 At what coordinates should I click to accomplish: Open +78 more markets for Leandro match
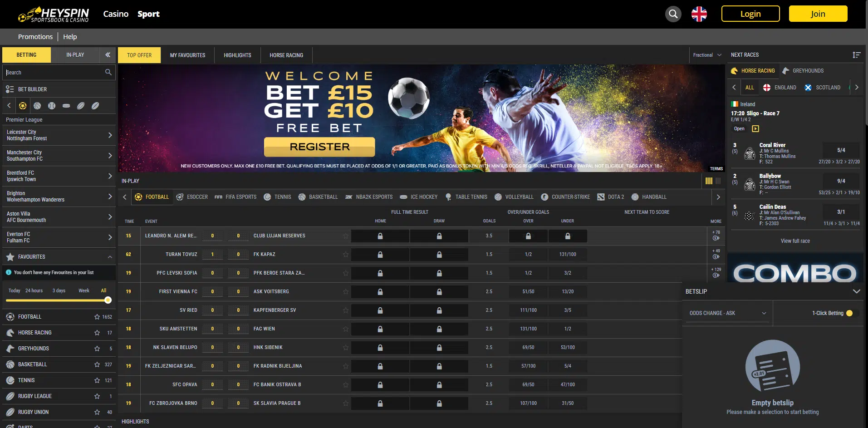coord(716,235)
